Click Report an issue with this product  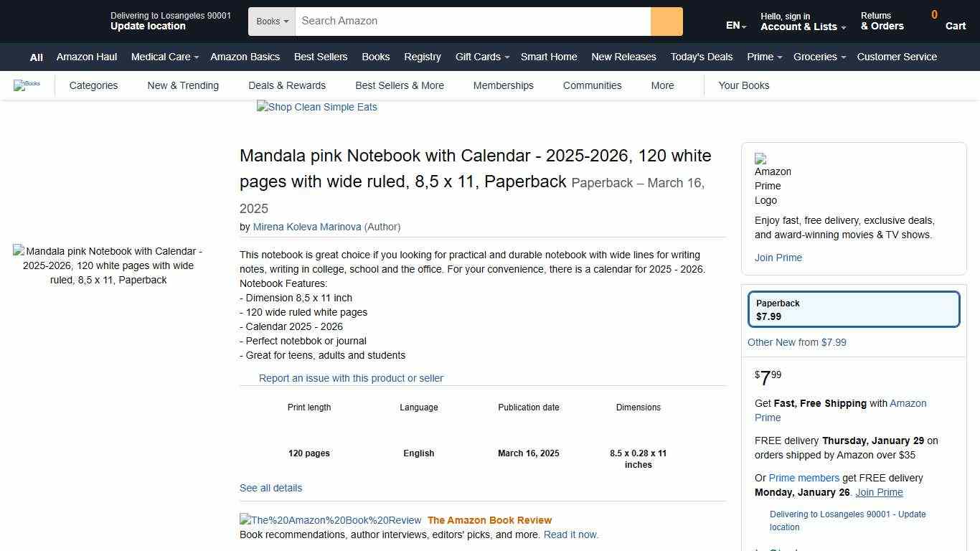[x=351, y=378]
